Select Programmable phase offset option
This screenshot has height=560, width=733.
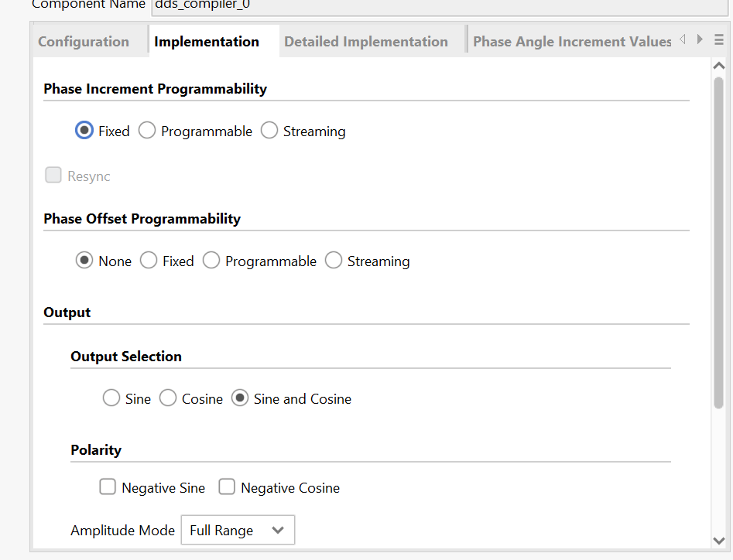(211, 261)
